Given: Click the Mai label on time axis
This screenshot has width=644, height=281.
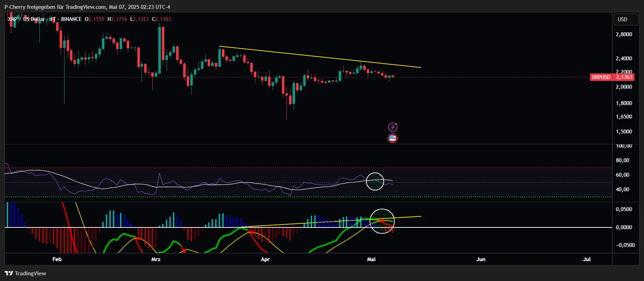Looking at the screenshot, I should [371, 259].
